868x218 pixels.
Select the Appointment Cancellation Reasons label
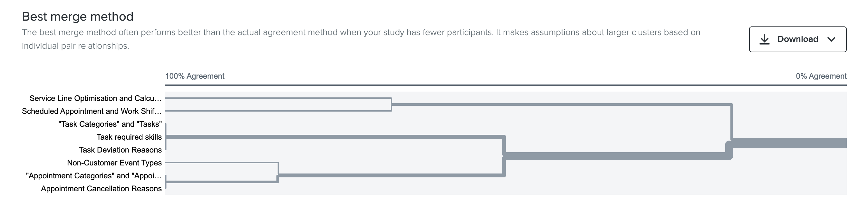tap(101, 188)
